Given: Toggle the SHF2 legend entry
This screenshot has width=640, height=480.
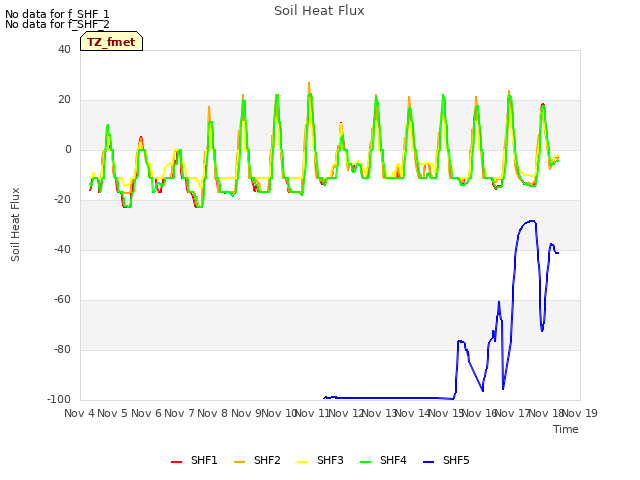Looking at the screenshot, I should [x=257, y=461].
